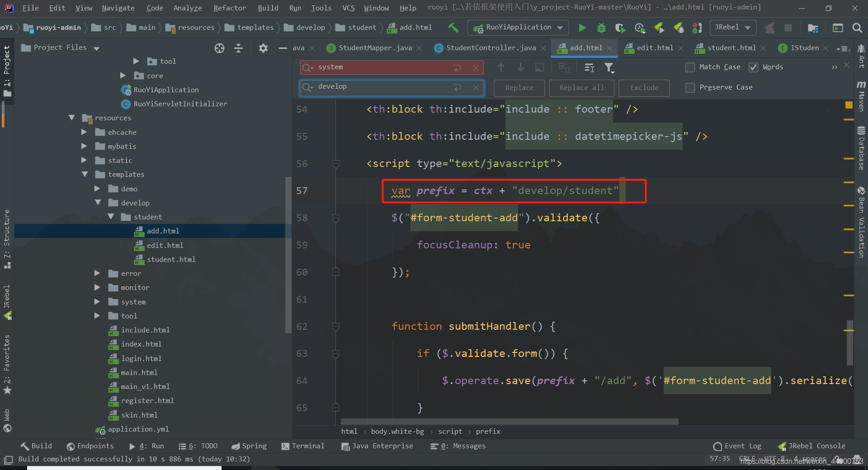Open the VCS menu
The height and width of the screenshot is (470, 868).
[x=348, y=8]
